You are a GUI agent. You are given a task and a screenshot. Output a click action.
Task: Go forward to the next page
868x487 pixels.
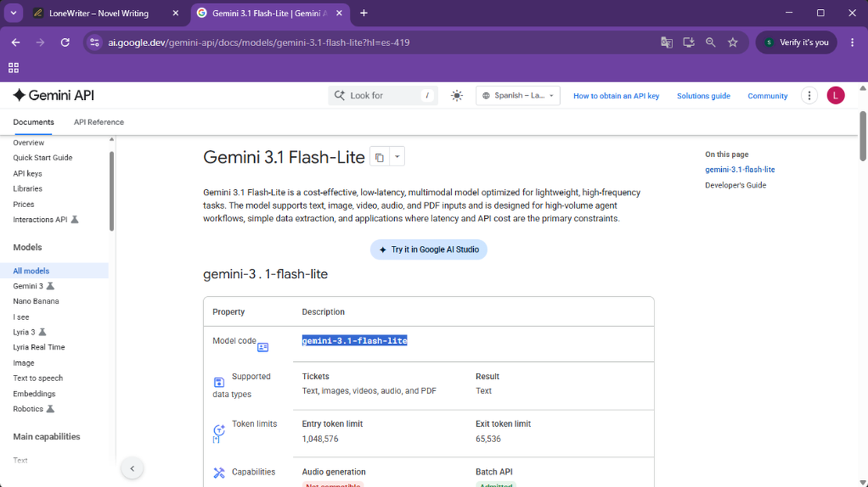pyautogui.click(x=40, y=42)
